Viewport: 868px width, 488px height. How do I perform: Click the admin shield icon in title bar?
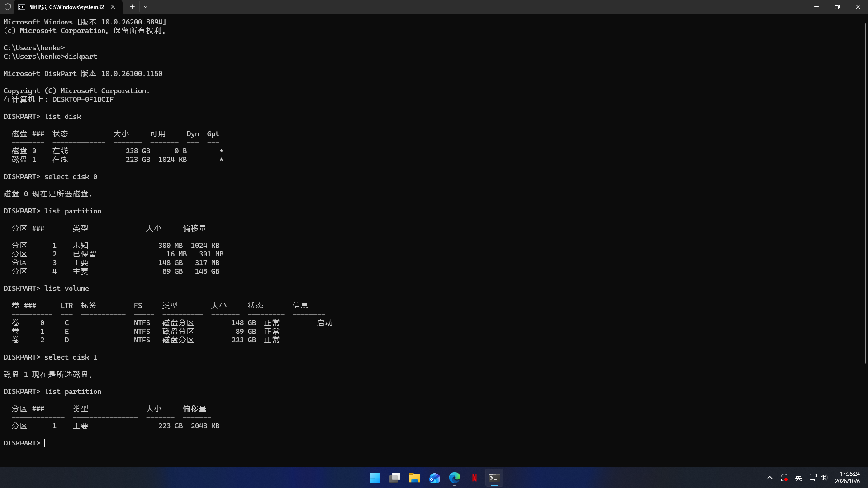[7, 7]
